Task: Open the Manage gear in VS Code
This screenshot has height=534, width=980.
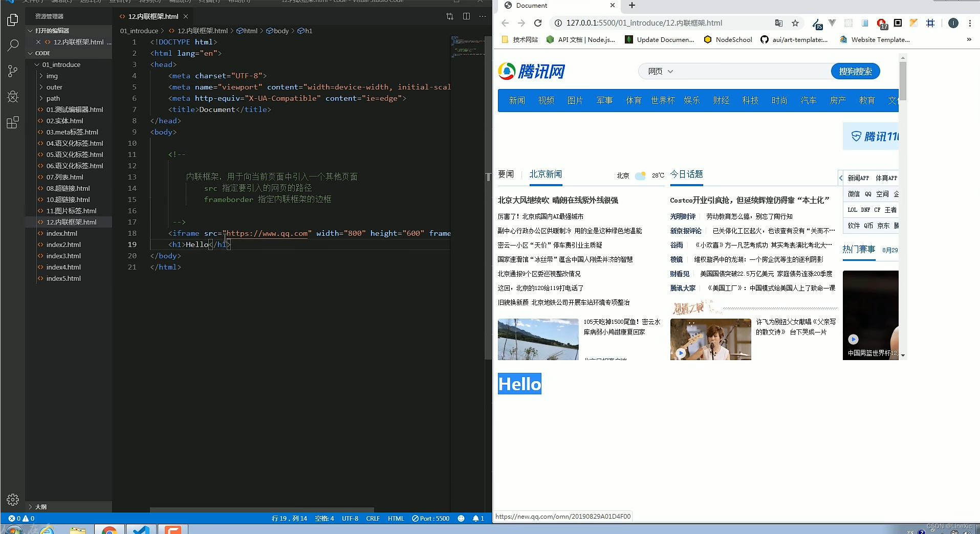Action: (x=13, y=500)
